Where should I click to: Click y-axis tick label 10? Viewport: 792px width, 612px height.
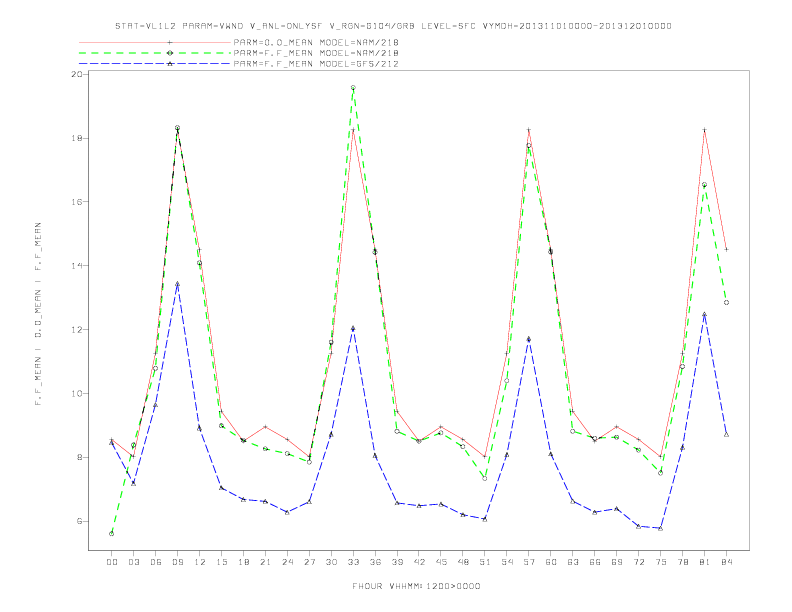77,393
